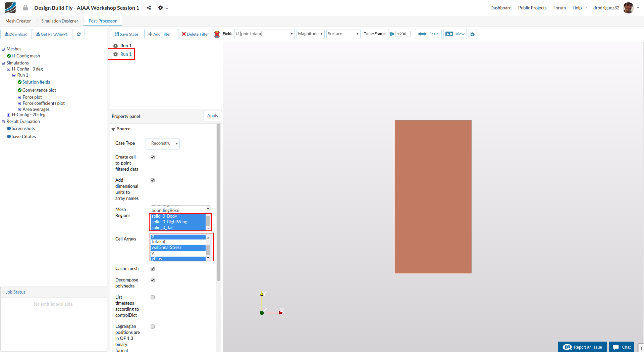This screenshot has width=644, height=352.
Task: Click the red X axis arrowhead
Action: [281, 313]
